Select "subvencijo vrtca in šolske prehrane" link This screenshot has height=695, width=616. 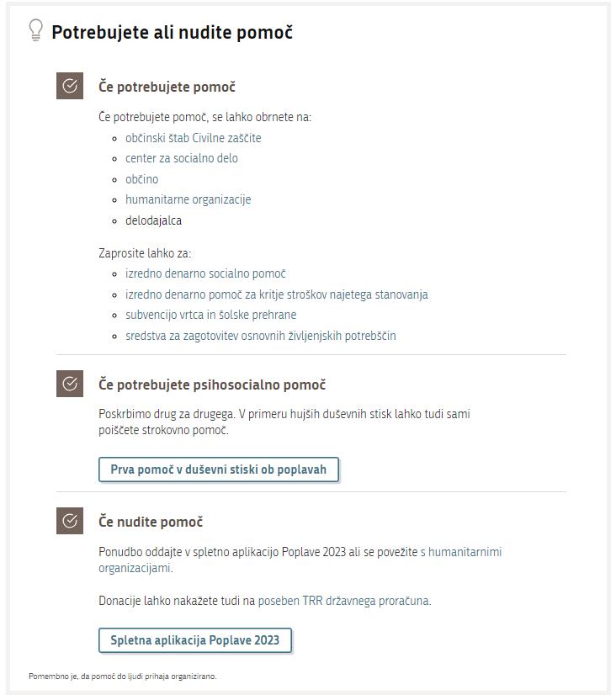(210, 315)
